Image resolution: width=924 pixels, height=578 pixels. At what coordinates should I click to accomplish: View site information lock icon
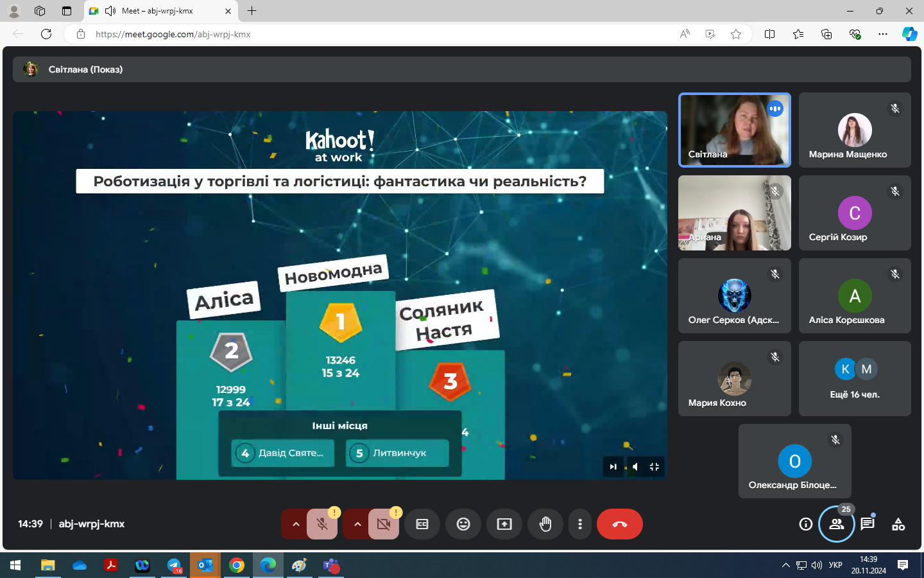81,34
